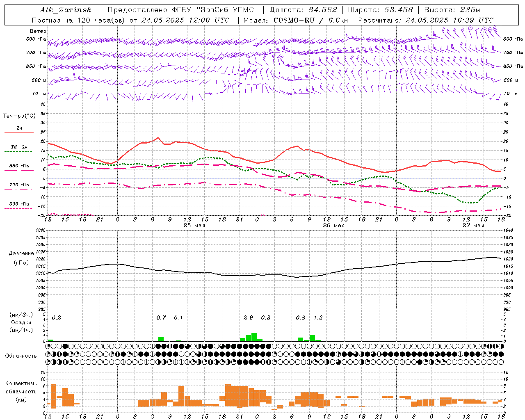The image size is (525, 420).
Task: Click the 'Предоставлено ФГБУ ЗапСиб УГМС' text
Action: [183, 10]
